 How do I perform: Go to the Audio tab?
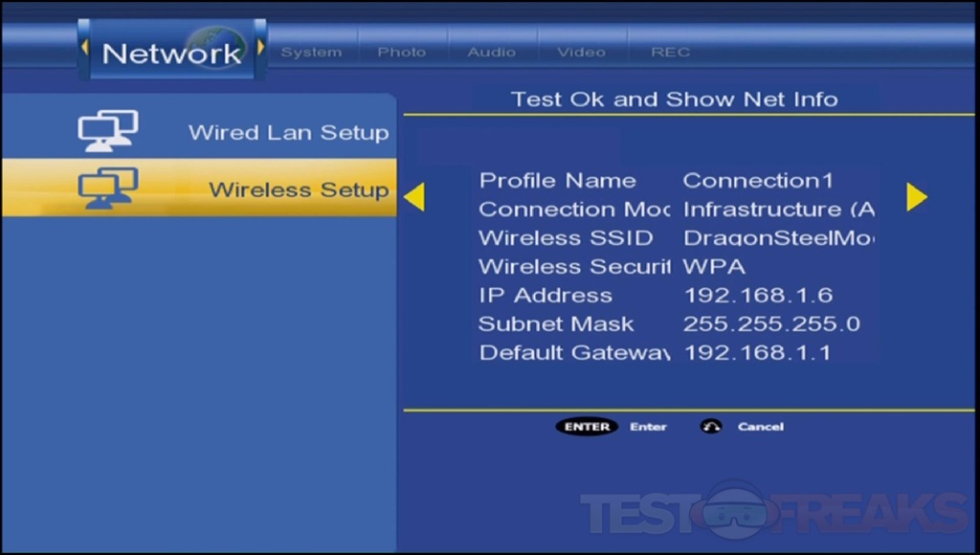[491, 52]
